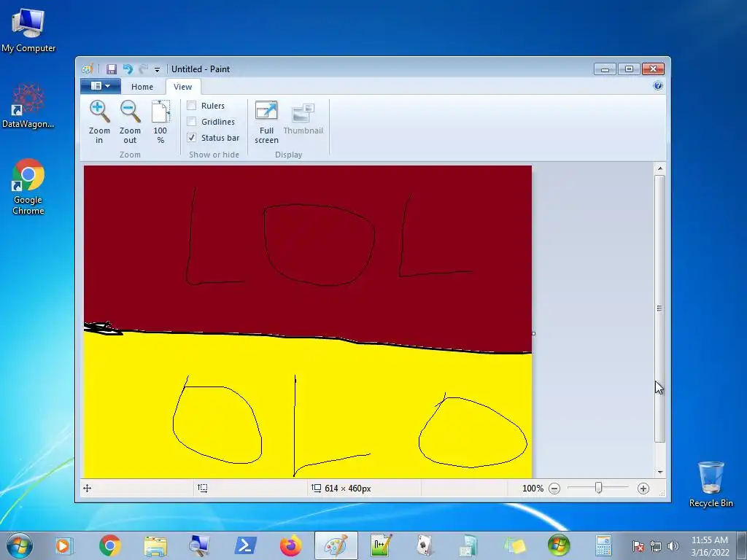747x560 pixels.
Task: Open the volume speaker tray icon
Action: (x=673, y=546)
